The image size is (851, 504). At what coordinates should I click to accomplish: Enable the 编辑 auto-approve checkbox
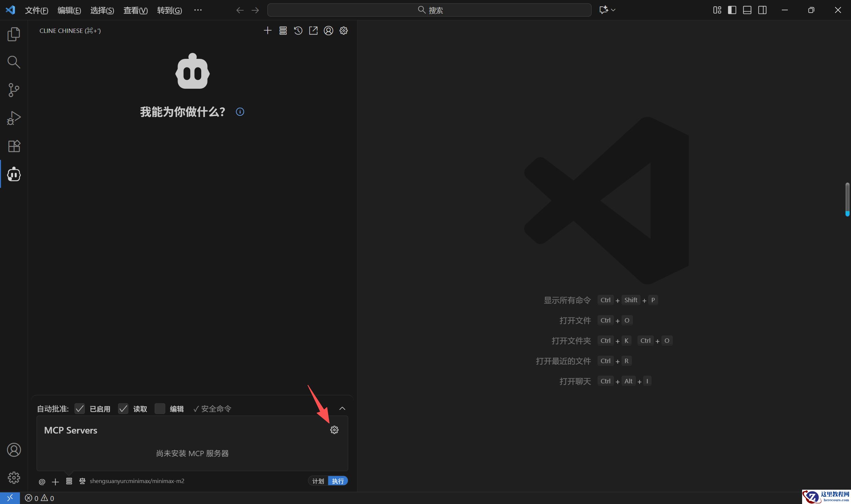[160, 409]
